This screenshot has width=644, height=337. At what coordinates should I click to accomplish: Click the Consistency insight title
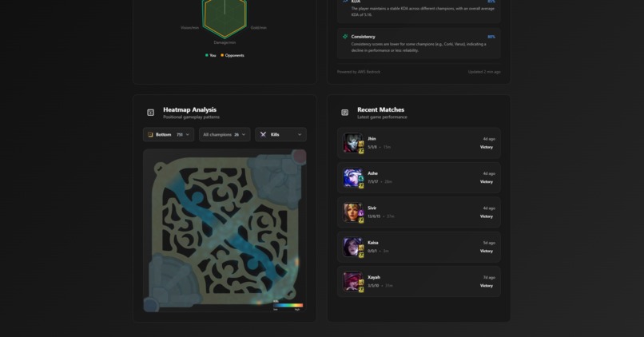point(363,37)
